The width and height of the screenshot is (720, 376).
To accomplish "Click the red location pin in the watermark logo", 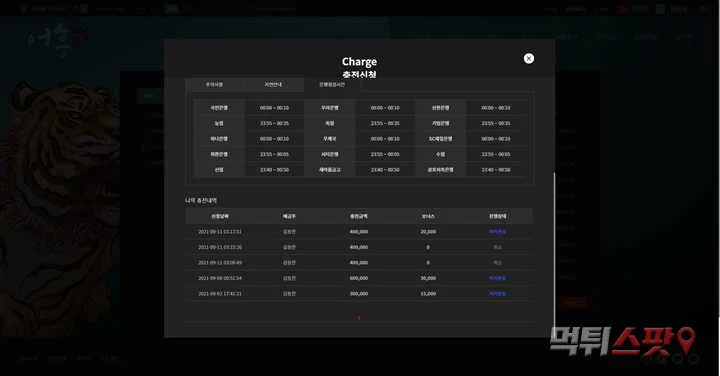I will 687,340.
